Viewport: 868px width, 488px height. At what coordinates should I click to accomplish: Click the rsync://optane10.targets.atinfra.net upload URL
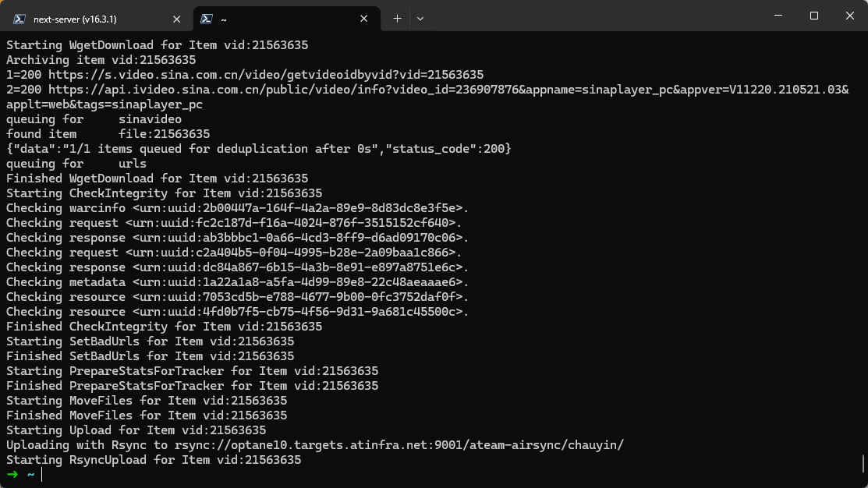click(x=399, y=445)
